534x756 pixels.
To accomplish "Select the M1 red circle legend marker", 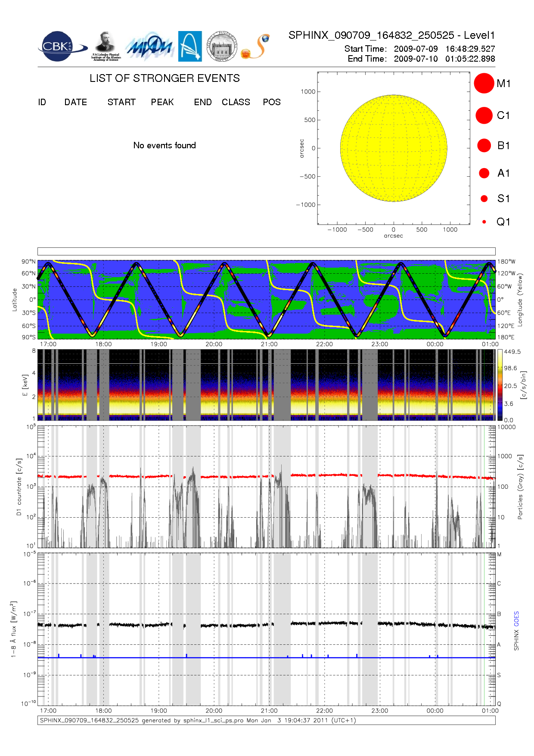I will tap(484, 83).
